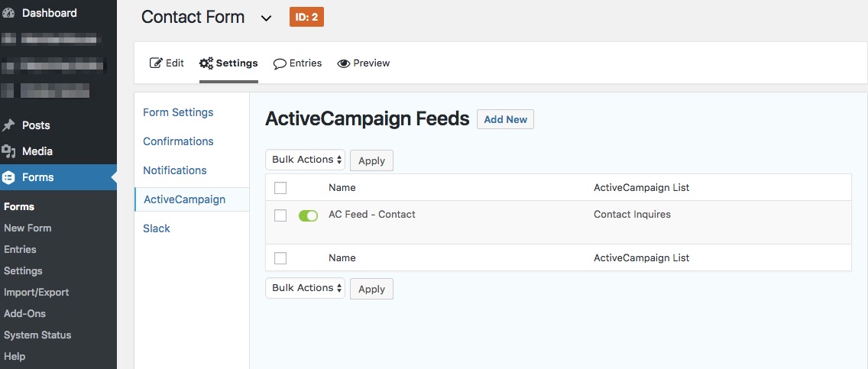868x369 pixels.
Task: Open Dashboard in admin sidebar
Action: coord(49,13)
